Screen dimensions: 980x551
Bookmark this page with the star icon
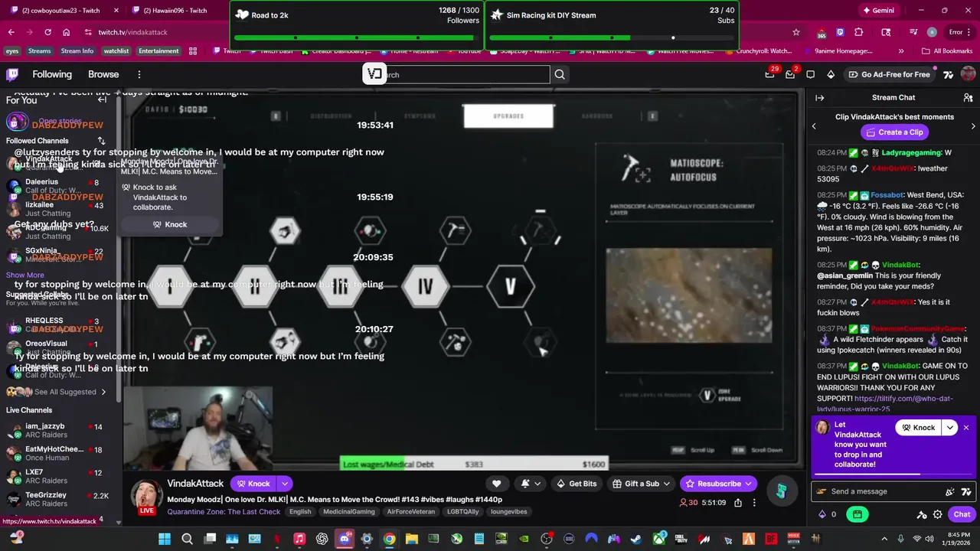(x=796, y=32)
